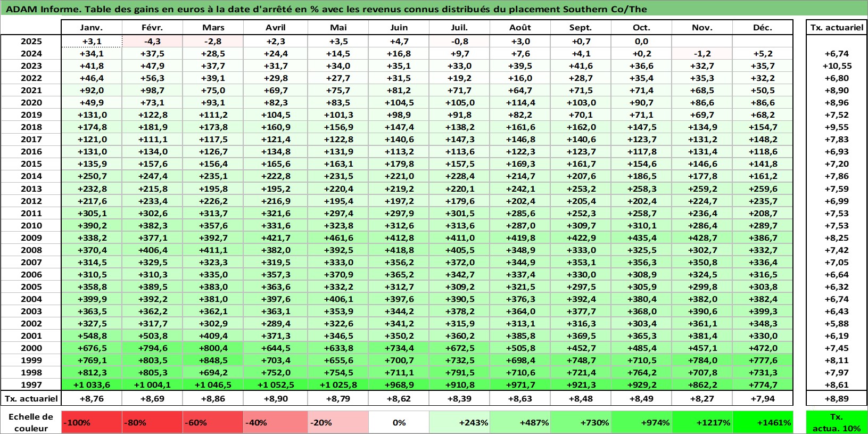Screen dimensions: 868x434
Task: Click the 'Sept.' column header
Action: click(x=581, y=28)
